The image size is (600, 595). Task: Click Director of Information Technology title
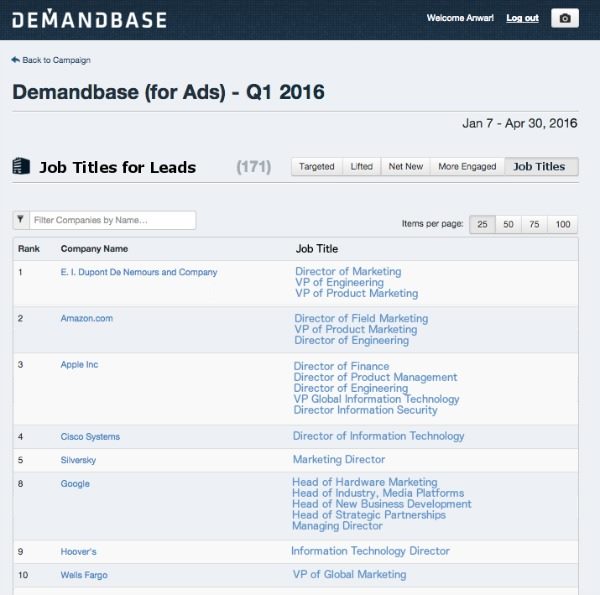tap(378, 436)
